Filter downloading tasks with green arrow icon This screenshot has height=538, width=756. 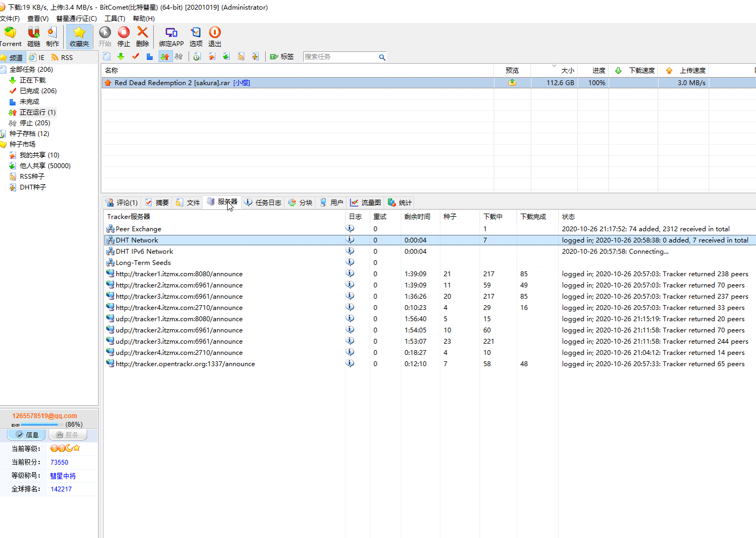[x=121, y=57]
